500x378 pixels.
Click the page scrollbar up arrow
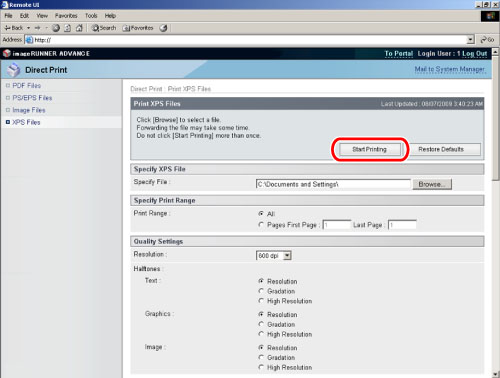tap(495, 52)
